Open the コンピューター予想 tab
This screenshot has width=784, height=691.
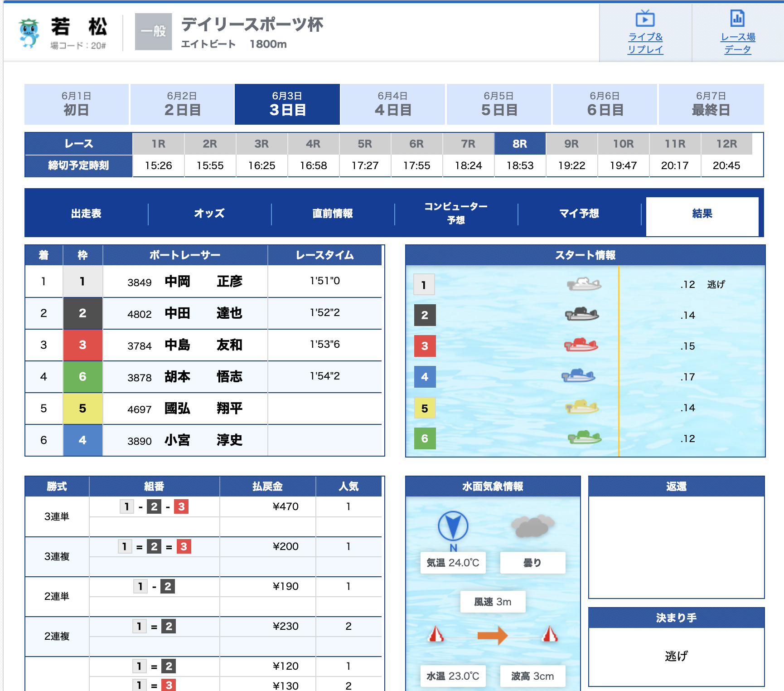point(456,214)
